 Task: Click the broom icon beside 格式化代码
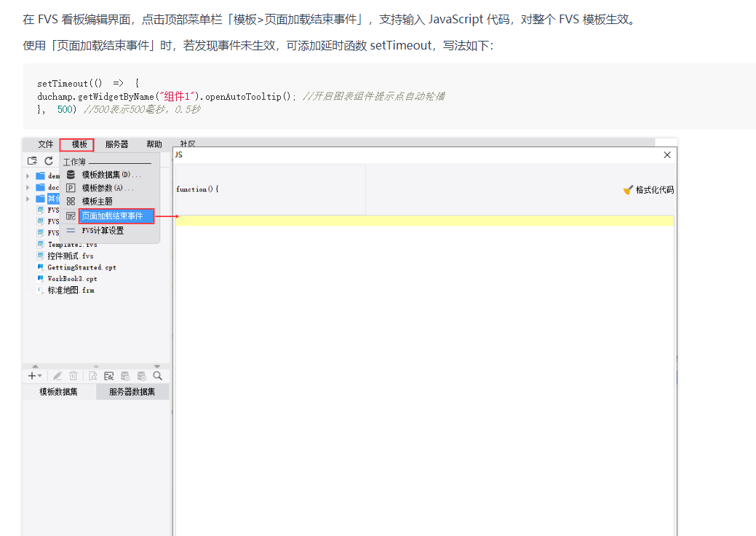628,190
